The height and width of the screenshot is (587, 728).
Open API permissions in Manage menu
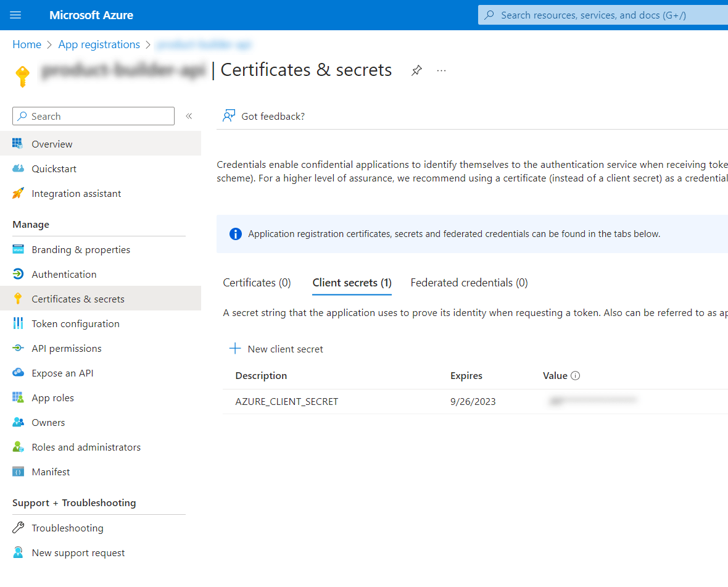click(x=67, y=348)
